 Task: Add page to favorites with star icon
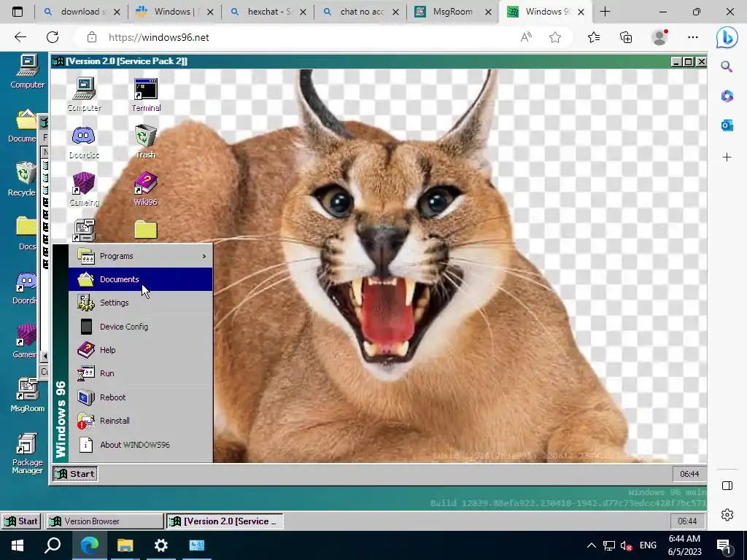click(x=555, y=37)
